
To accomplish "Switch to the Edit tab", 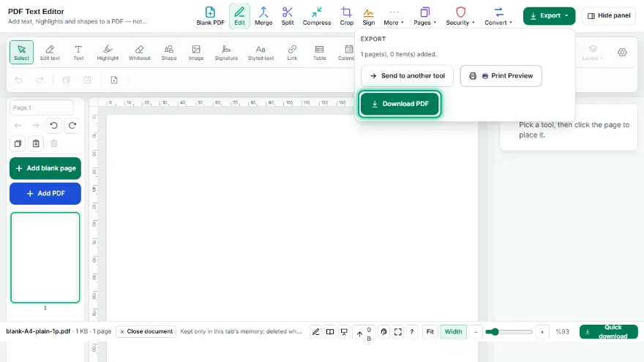I will [239, 16].
